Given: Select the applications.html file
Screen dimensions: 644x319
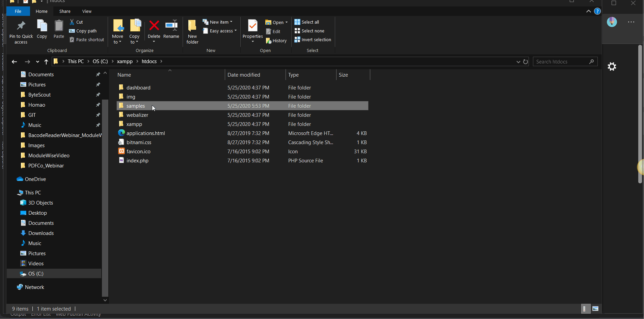Looking at the screenshot, I should point(145,133).
